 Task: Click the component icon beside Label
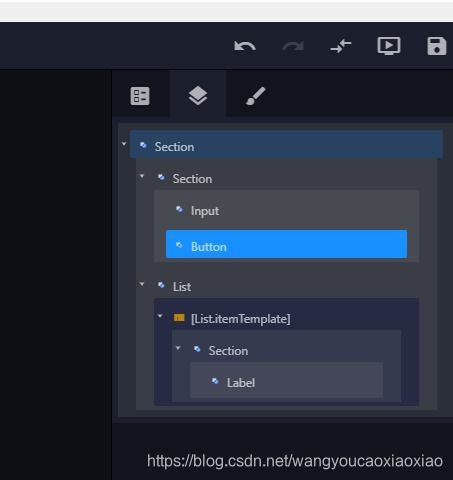pyautogui.click(x=215, y=381)
